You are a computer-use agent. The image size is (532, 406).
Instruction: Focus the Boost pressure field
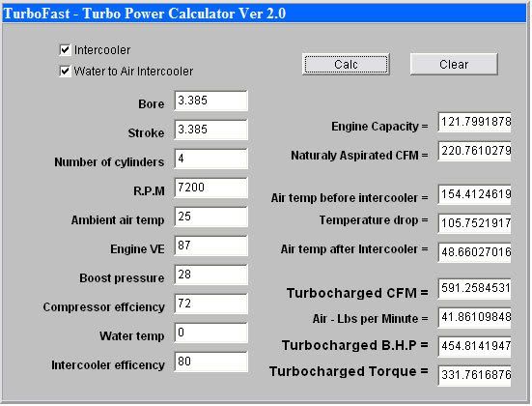click(211, 275)
